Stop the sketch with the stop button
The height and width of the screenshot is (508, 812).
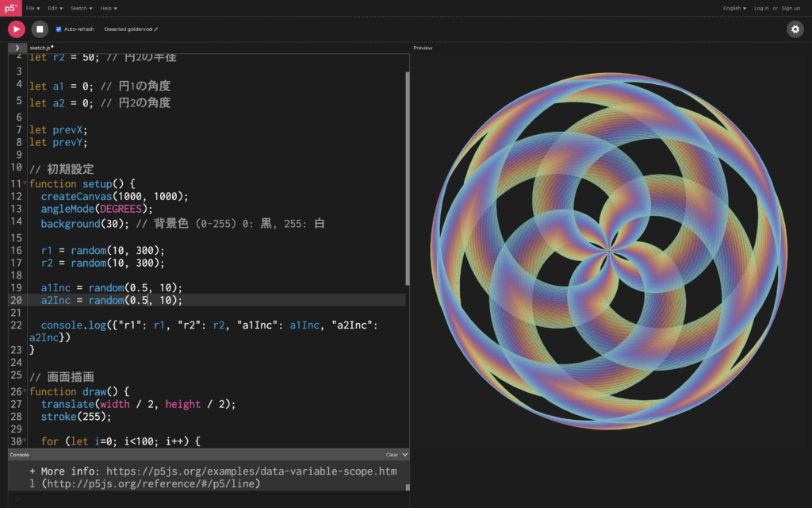(40, 29)
